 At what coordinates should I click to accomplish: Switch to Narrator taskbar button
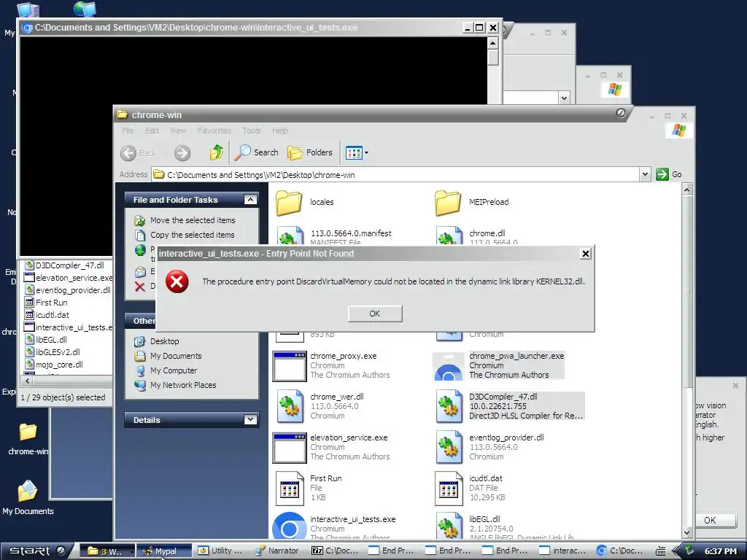pyautogui.click(x=277, y=551)
